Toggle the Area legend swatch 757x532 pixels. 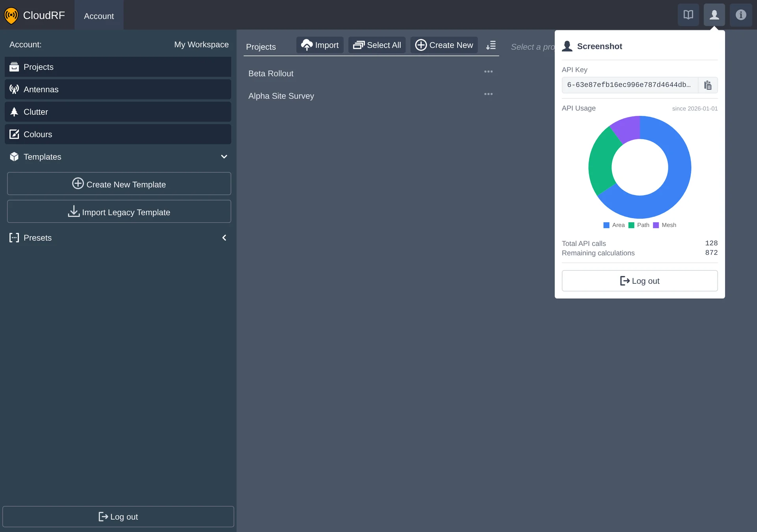(606, 225)
